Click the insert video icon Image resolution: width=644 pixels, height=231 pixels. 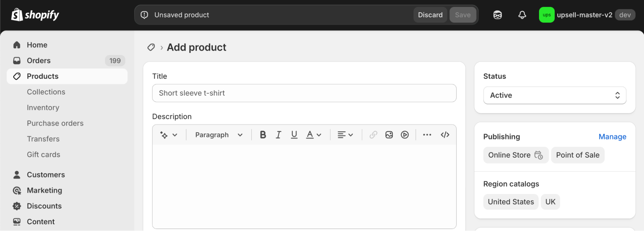click(x=405, y=135)
